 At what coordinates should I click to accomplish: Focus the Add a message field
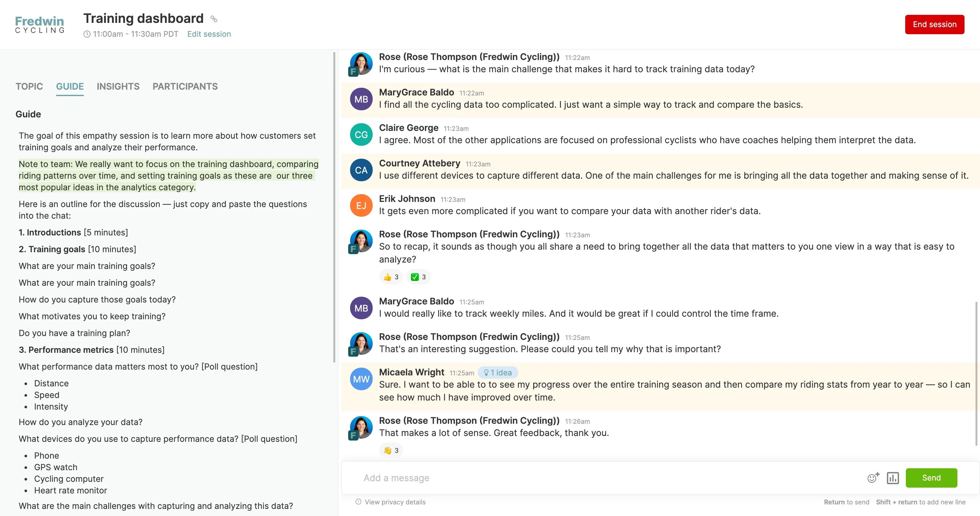coord(609,478)
